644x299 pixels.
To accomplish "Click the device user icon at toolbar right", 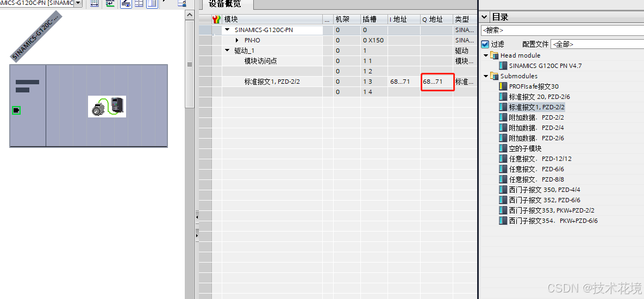I will (182, 4).
